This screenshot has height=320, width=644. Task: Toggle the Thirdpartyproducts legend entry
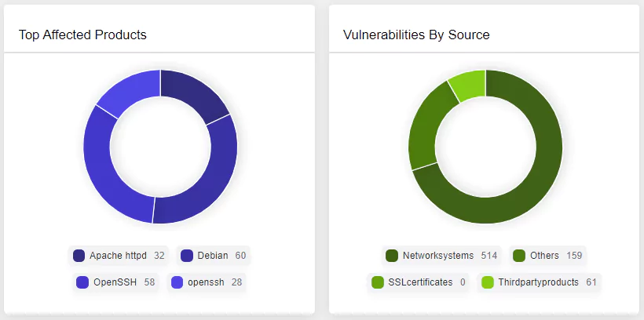(540, 282)
